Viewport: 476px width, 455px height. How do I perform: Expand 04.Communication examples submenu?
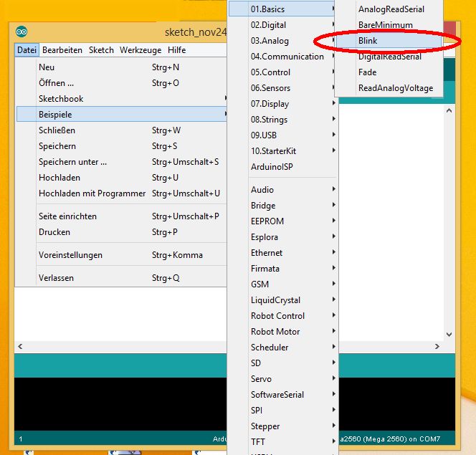tap(283, 57)
